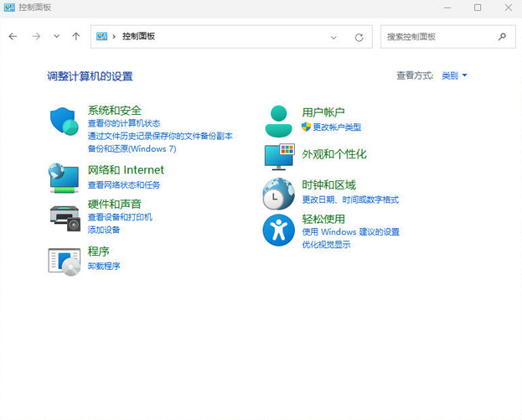Open the 查看方式 类别 dropdown

pos(454,75)
